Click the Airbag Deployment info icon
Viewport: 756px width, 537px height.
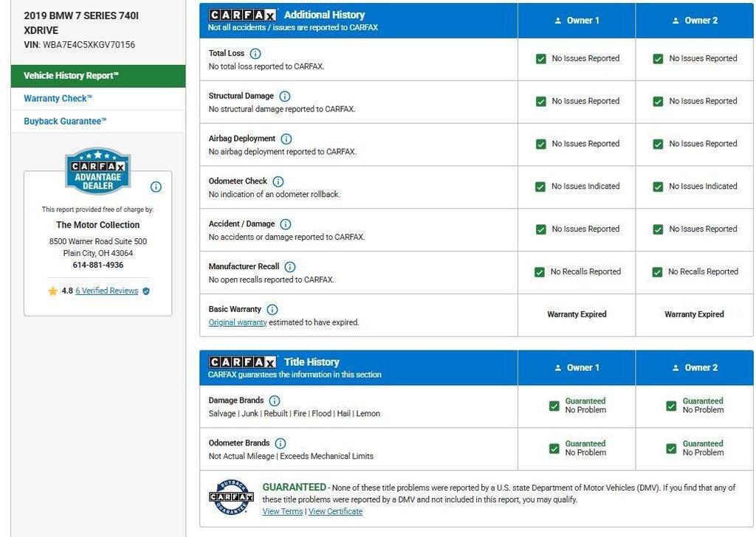coord(286,139)
